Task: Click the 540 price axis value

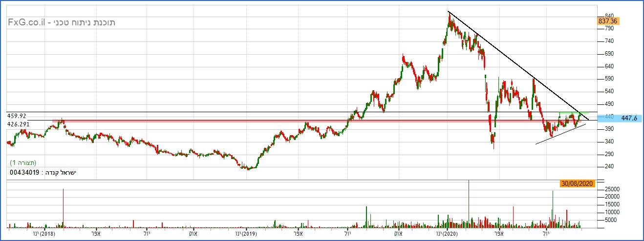Action: 609,91
